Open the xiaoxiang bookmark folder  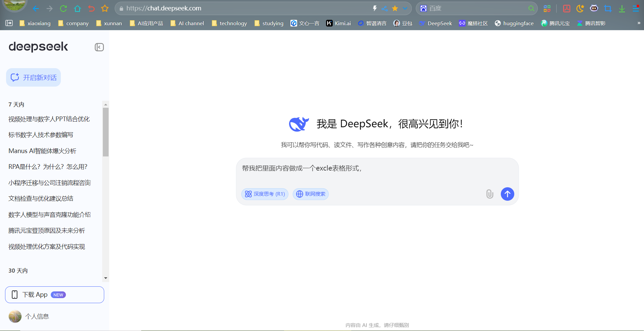coord(35,23)
